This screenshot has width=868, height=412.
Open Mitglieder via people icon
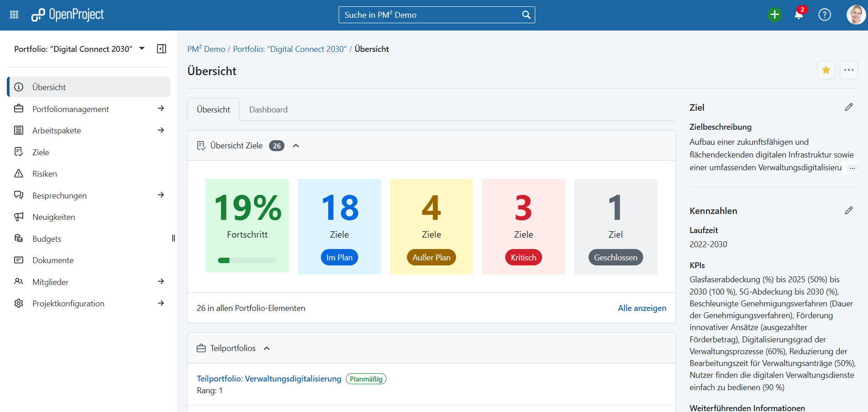click(x=19, y=281)
